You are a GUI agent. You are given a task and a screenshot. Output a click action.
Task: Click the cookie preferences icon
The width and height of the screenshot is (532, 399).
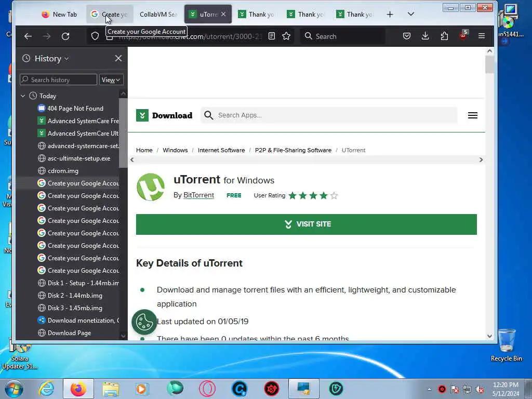click(x=144, y=322)
